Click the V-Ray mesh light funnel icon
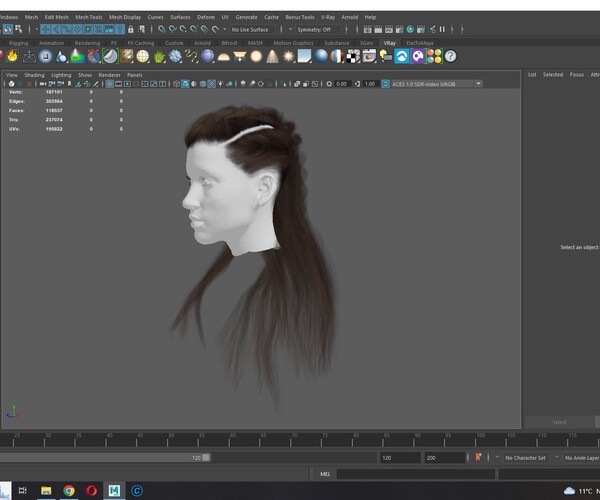The width and height of the screenshot is (600, 500). point(240,57)
